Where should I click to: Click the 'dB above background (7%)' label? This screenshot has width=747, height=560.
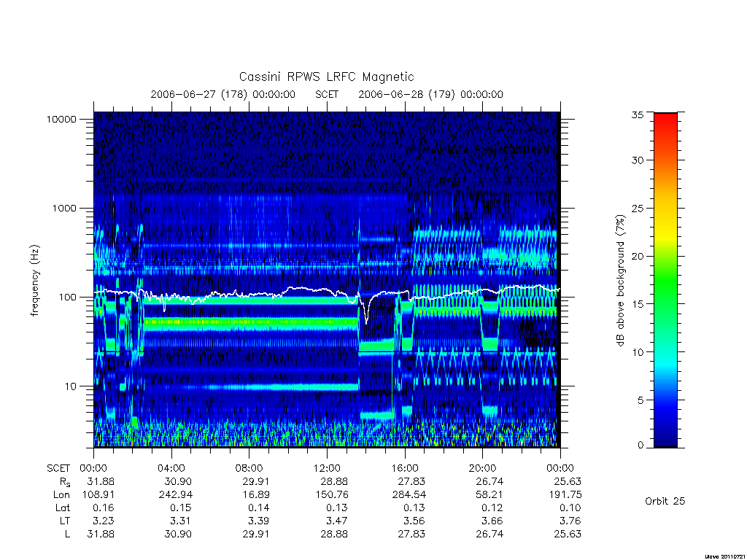point(620,281)
